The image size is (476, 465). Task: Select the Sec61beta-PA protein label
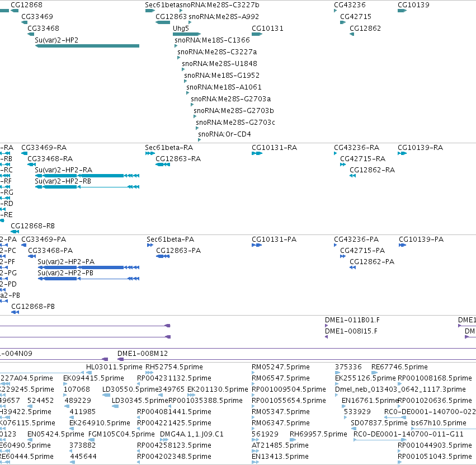171,239
